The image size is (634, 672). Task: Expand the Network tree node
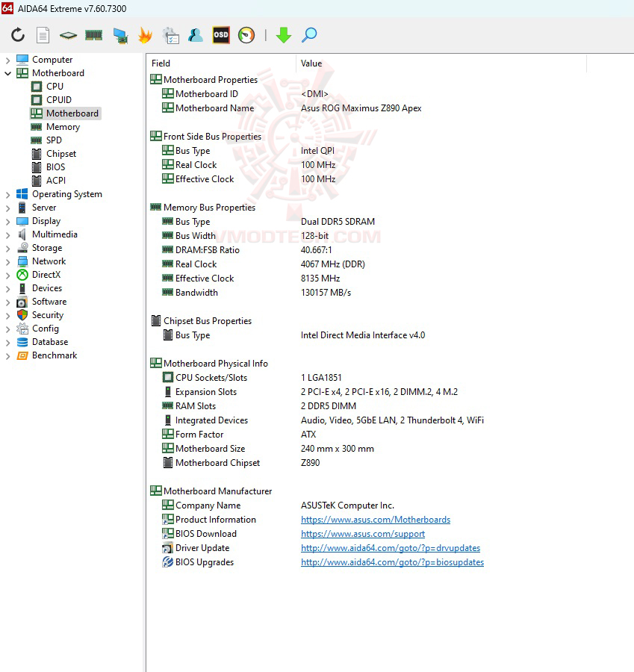[x=7, y=262]
